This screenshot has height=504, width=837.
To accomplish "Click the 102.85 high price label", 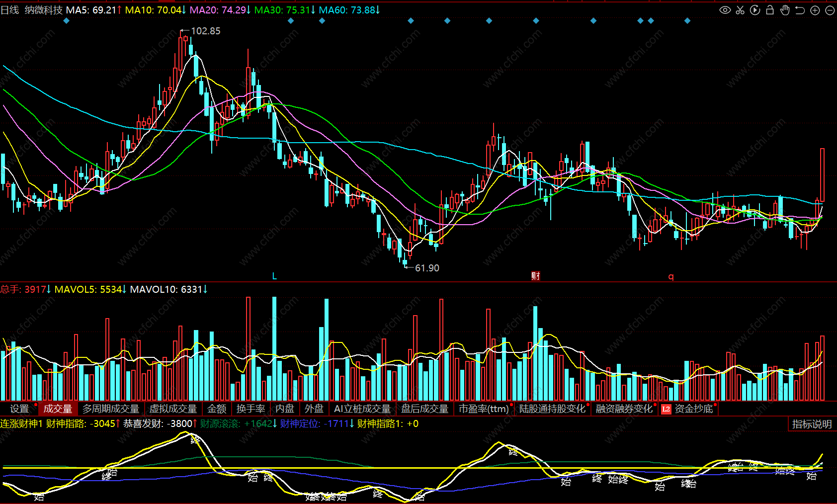I will (x=206, y=31).
